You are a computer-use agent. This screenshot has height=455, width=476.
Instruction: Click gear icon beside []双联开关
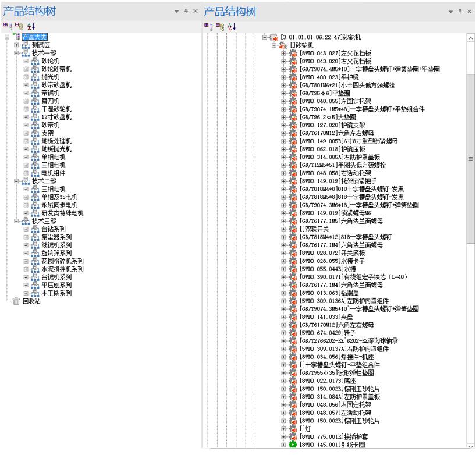pyautogui.click(x=293, y=229)
